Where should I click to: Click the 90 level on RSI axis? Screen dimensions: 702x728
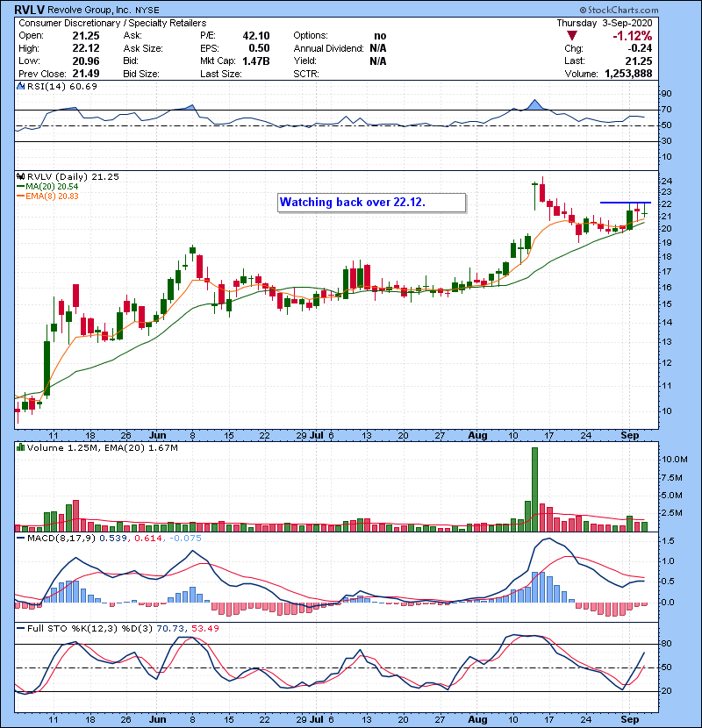point(666,94)
